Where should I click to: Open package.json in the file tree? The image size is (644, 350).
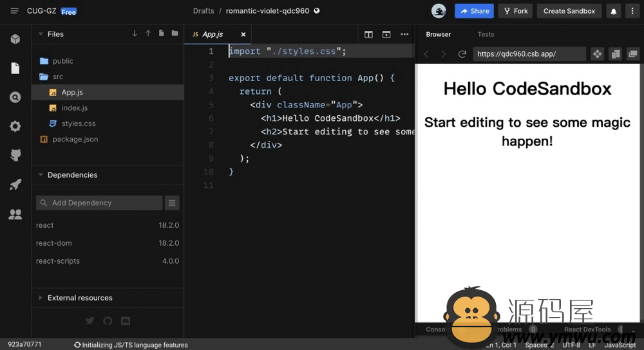tap(108, 139)
